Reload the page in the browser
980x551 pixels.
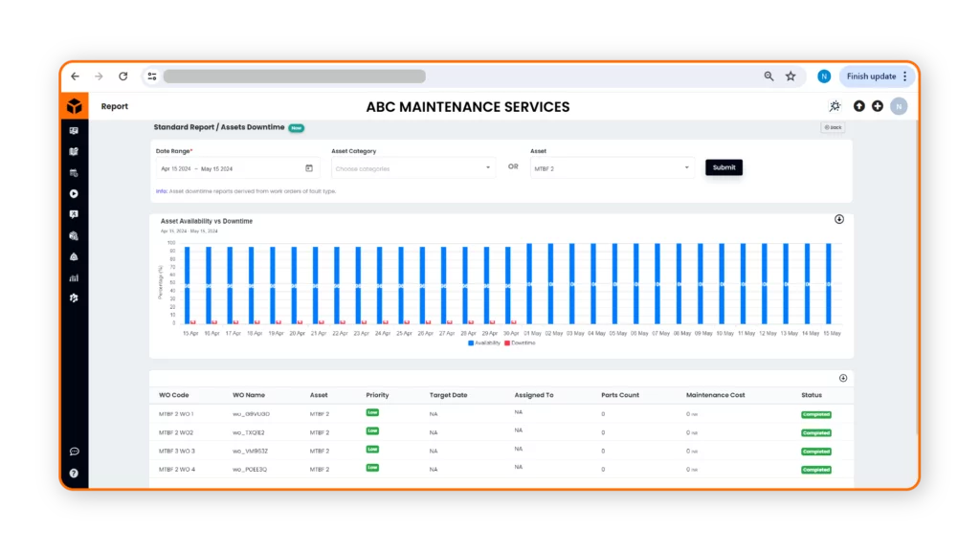pyautogui.click(x=123, y=77)
